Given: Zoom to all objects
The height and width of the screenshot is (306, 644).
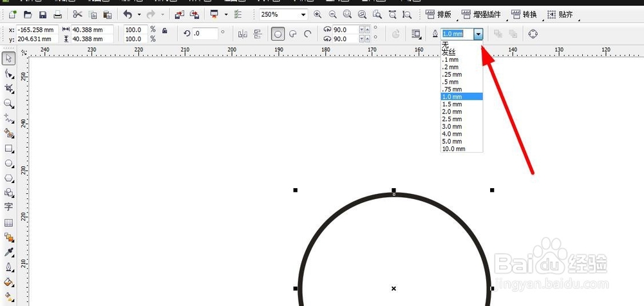Looking at the screenshot, I should tap(362, 14).
